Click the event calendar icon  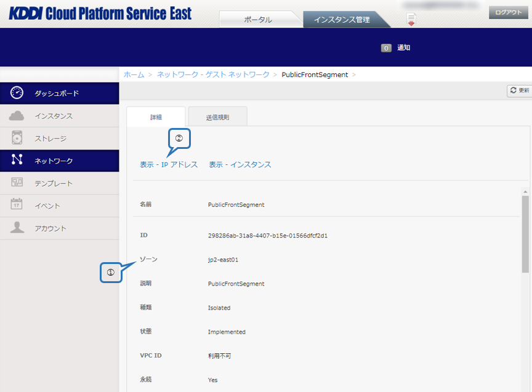click(17, 204)
